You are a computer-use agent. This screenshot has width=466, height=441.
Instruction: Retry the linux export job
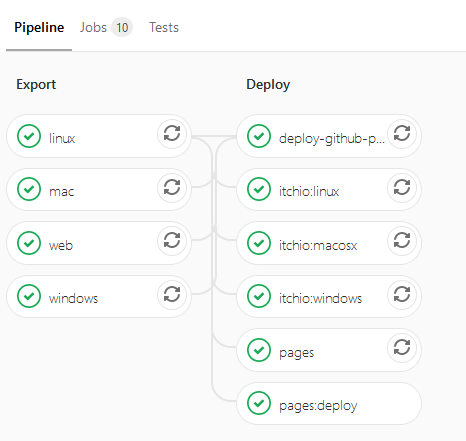click(x=172, y=134)
